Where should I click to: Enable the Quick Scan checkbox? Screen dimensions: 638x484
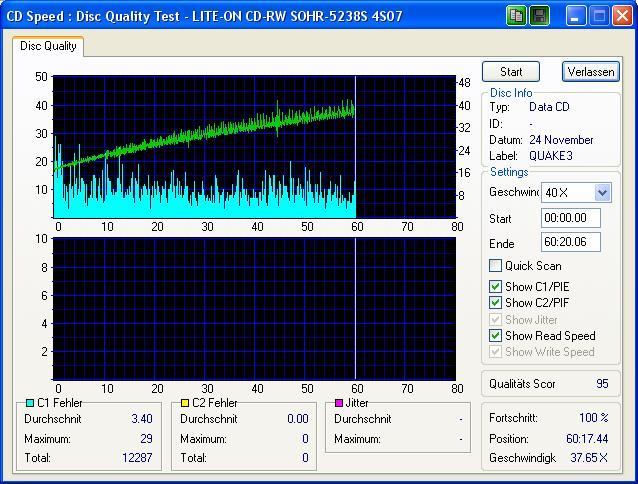coord(495,266)
